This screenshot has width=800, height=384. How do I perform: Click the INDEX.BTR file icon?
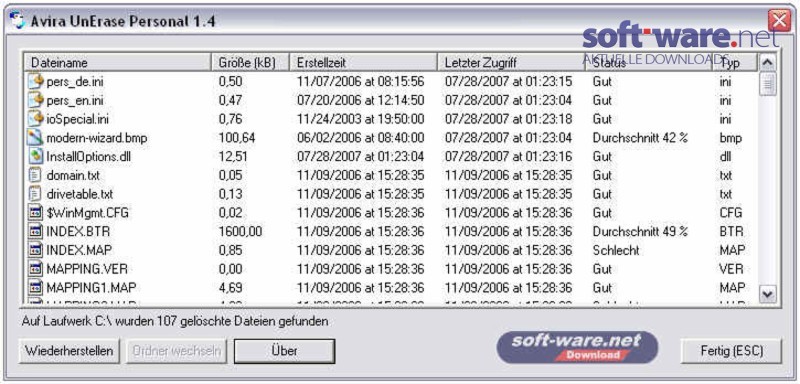[36, 232]
